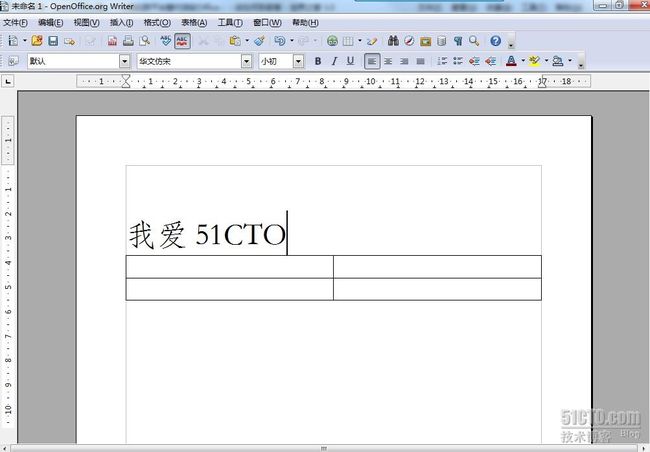
Task: Open Undo history dropdown arrow
Action: click(x=292, y=41)
